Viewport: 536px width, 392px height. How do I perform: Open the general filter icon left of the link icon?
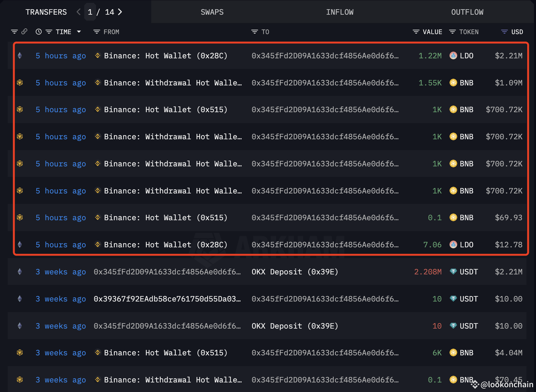14,32
